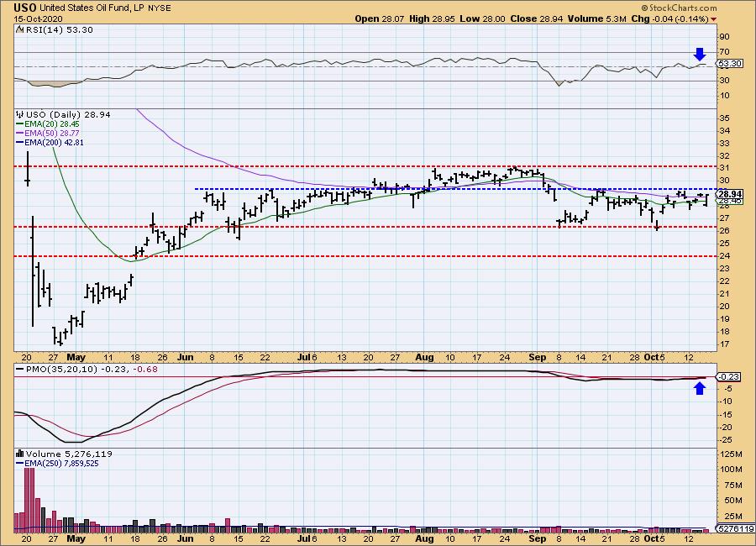The width and height of the screenshot is (756, 546).
Task: Click the EMA(20) 28.45 legend entry
Action: pyautogui.click(x=51, y=124)
